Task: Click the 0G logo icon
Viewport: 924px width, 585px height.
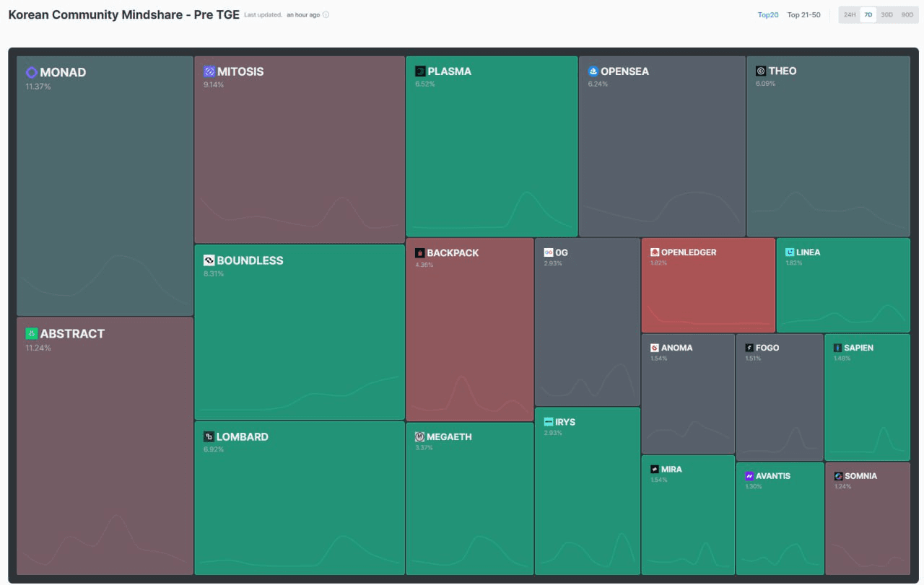Action: click(549, 252)
